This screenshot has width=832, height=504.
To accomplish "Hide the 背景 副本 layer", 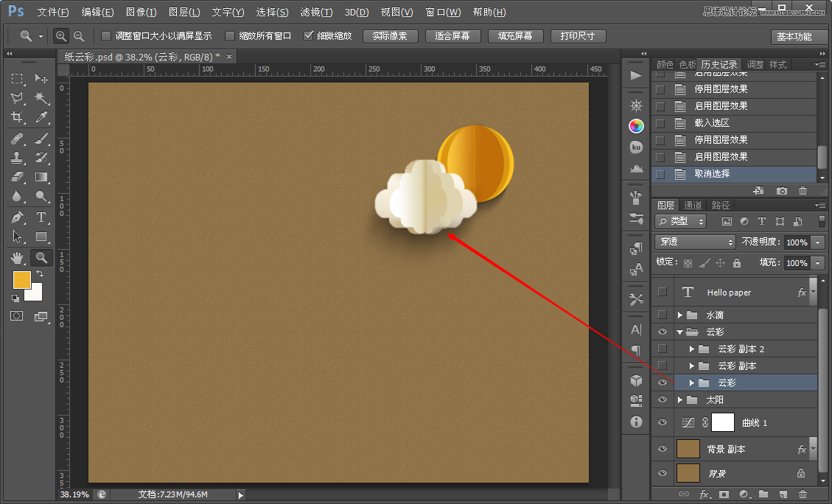I will tap(663, 449).
